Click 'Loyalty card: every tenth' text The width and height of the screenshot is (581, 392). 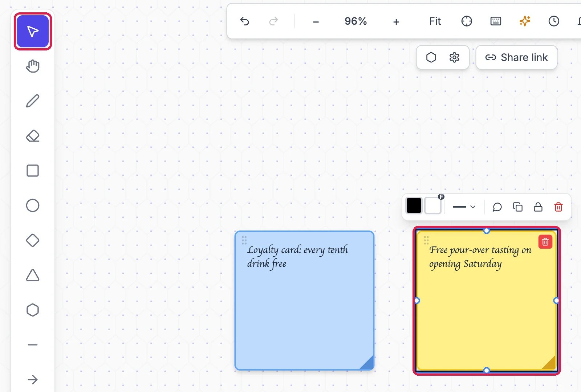[x=297, y=250]
